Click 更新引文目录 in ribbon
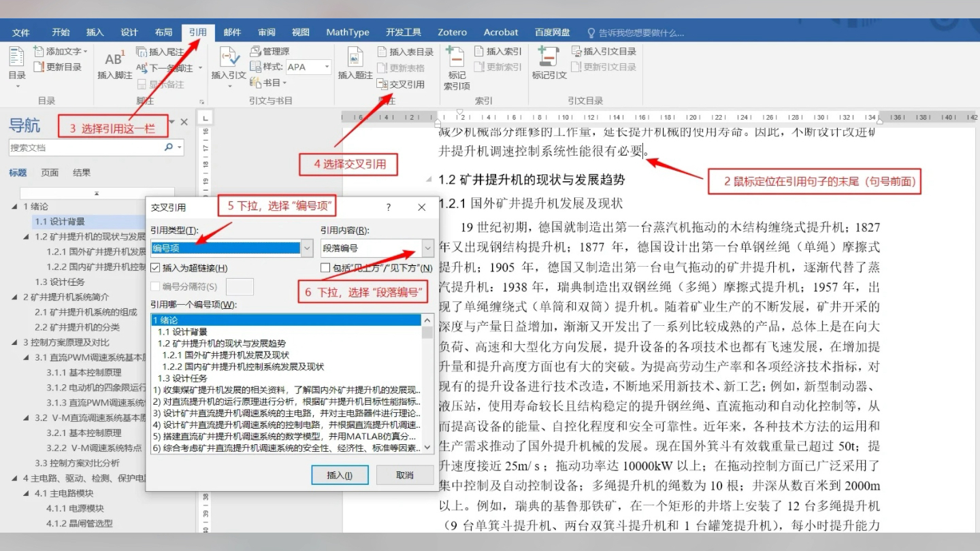980x551 pixels. 604,67
